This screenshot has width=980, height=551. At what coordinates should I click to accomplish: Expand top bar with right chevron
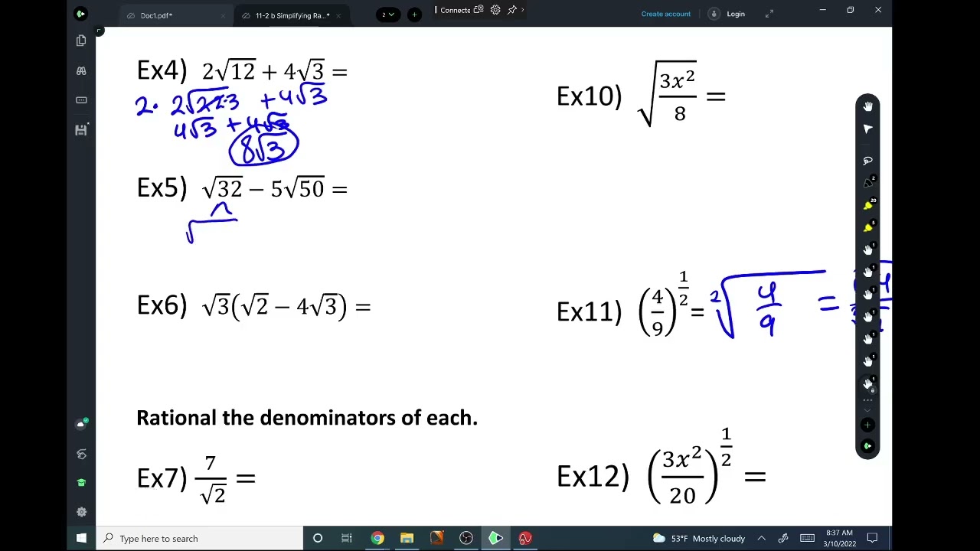[x=523, y=10]
